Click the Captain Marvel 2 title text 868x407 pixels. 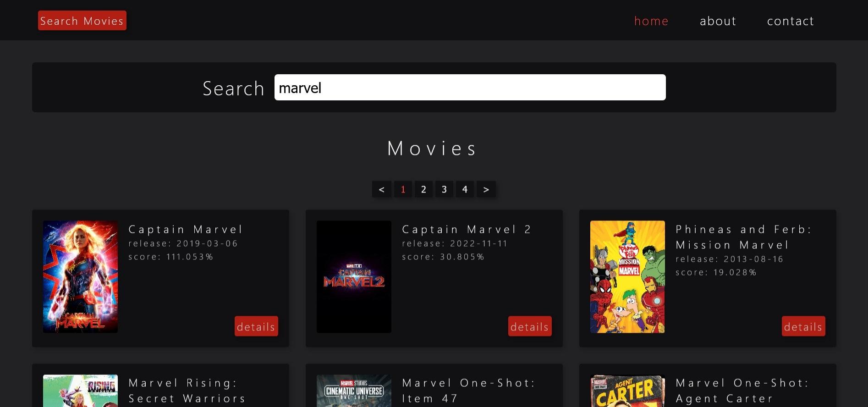(x=467, y=229)
